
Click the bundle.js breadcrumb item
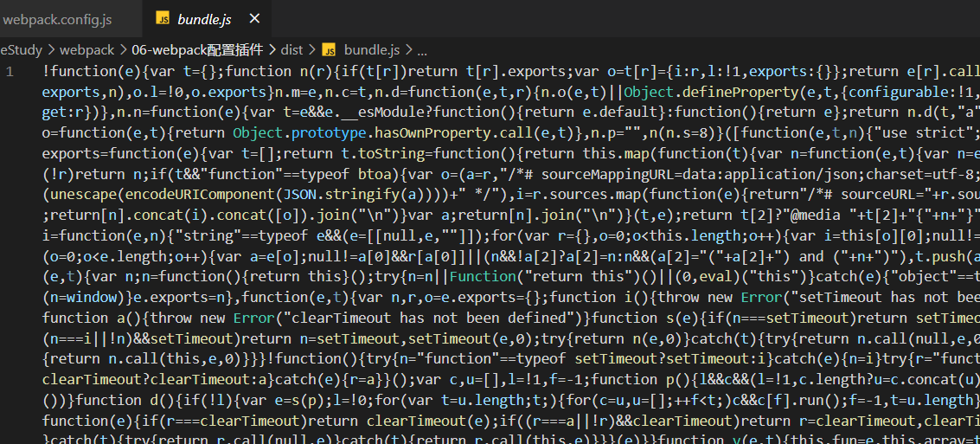pyautogui.click(x=371, y=50)
